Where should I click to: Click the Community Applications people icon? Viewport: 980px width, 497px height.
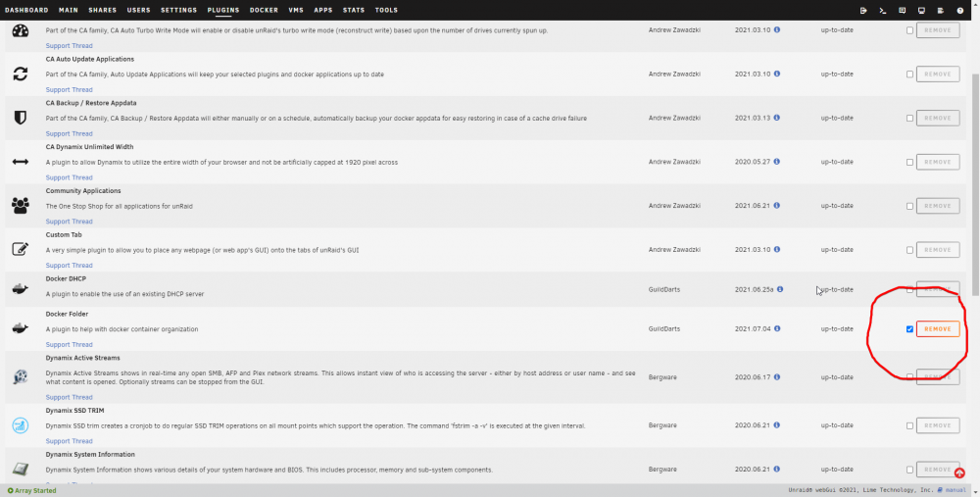20,206
